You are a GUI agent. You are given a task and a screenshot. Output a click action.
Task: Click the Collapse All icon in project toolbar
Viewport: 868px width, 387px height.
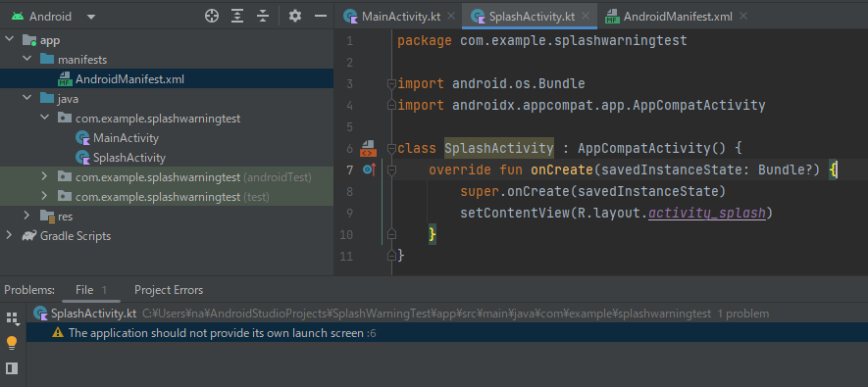click(x=263, y=16)
